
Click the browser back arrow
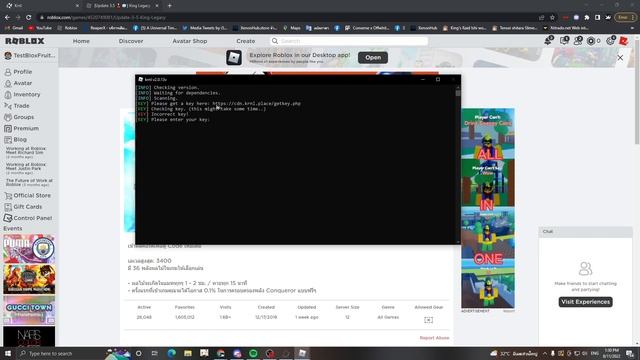(7, 18)
